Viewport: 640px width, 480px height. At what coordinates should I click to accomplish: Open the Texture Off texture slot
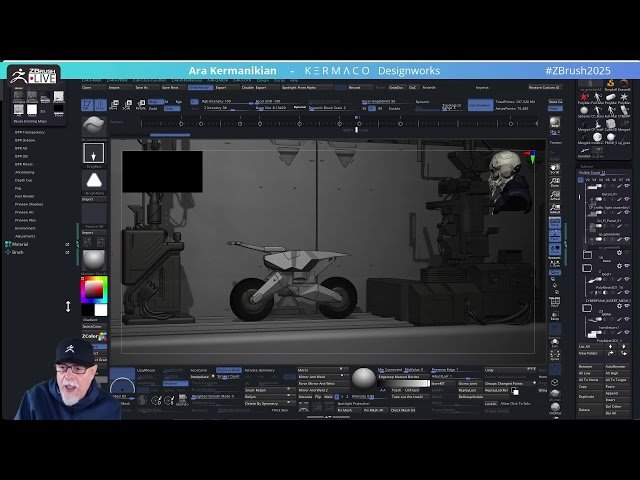94,213
